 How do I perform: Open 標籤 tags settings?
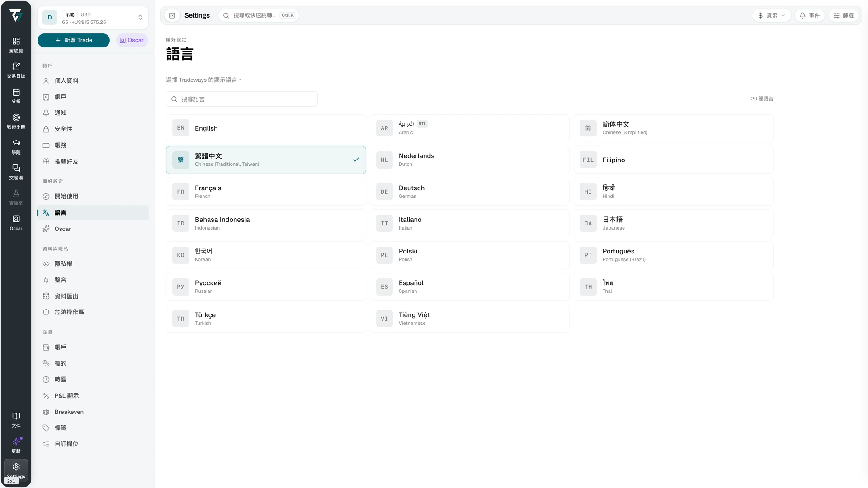pyautogui.click(x=93, y=428)
